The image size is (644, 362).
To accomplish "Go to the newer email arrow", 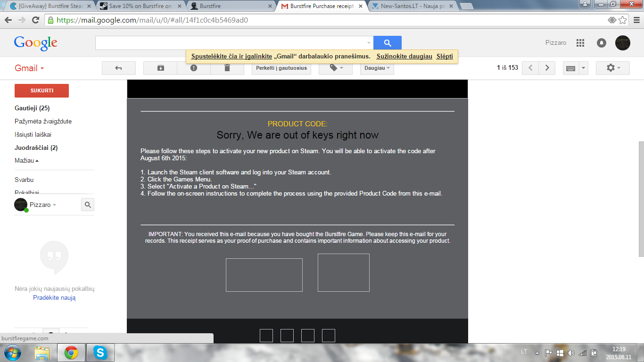I will point(530,68).
